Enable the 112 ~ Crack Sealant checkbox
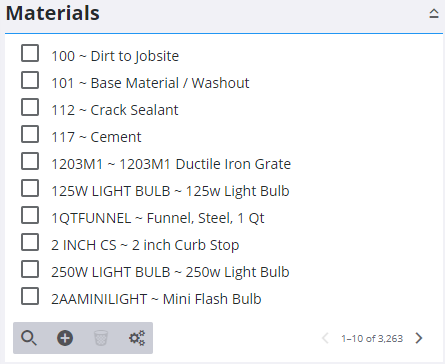Screen dimensions: 445x364 pyautogui.click(x=30, y=107)
